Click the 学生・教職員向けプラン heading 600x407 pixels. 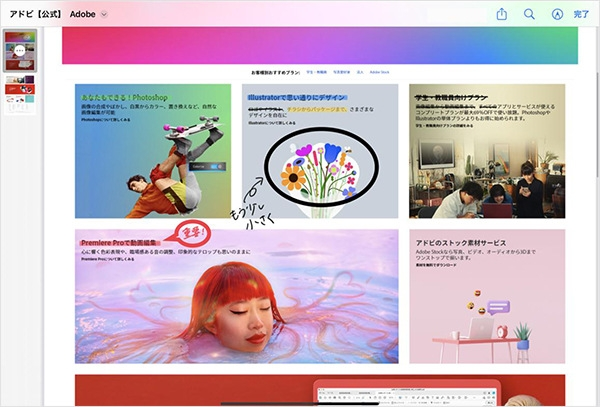tap(451, 98)
